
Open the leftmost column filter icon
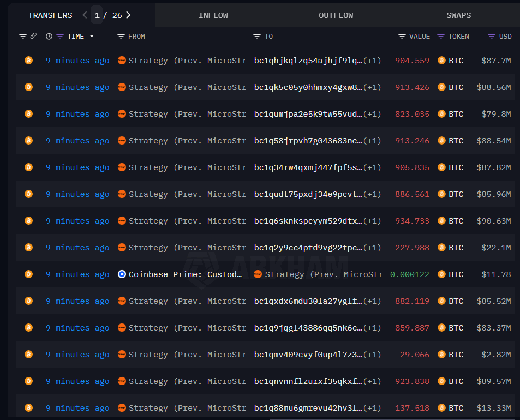point(22,37)
